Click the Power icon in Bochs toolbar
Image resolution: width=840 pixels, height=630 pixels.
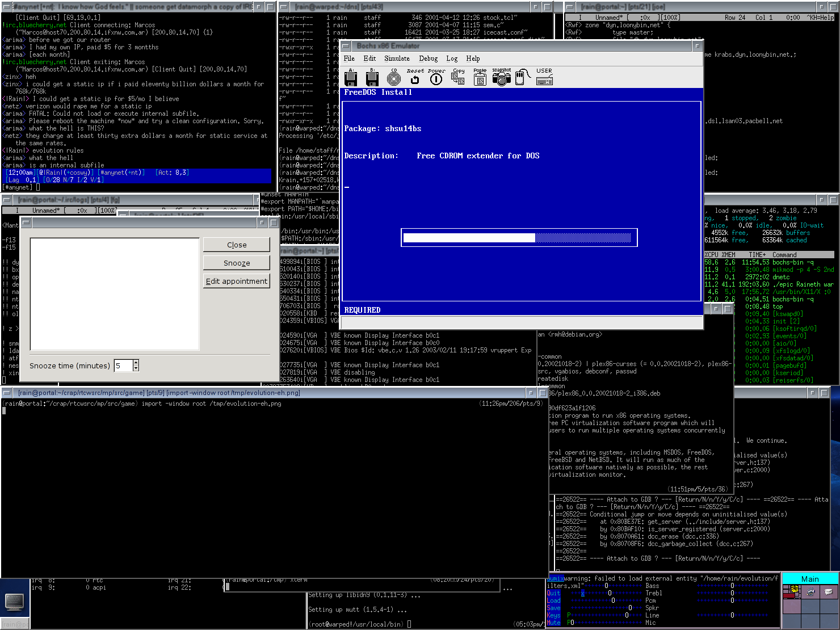pyautogui.click(x=436, y=78)
